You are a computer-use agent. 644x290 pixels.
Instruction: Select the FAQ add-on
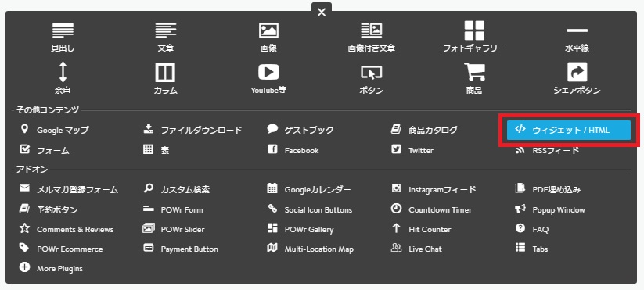click(x=532, y=229)
